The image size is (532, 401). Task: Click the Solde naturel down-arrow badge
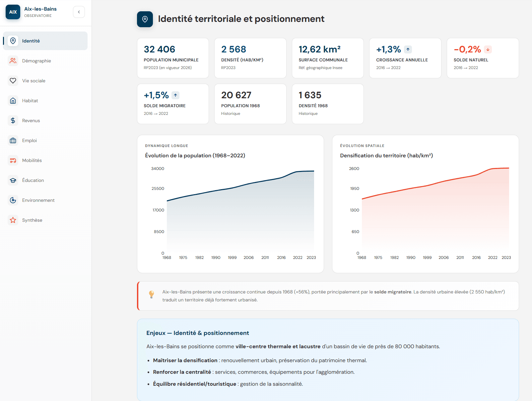click(x=488, y=49)
